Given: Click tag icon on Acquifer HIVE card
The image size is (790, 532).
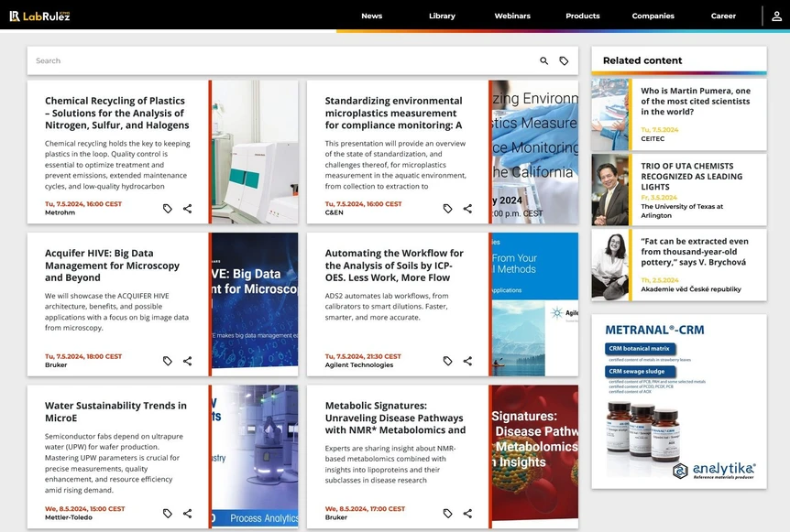Looking at the screenshot, I should (168, 361).
